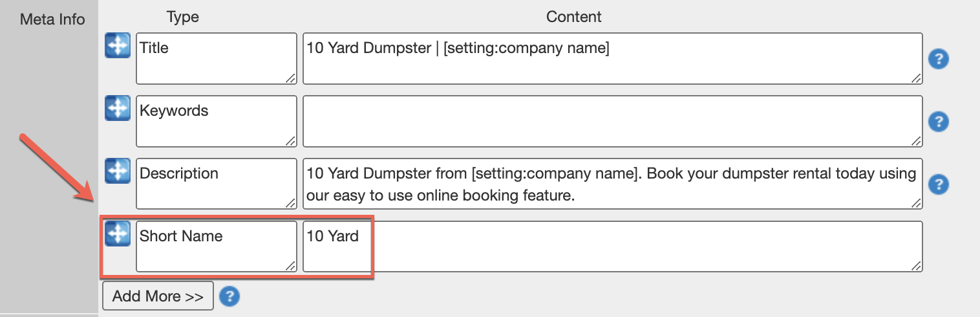Open help icon next to Add More
This screenshot has width=980, height=317.
229,297
